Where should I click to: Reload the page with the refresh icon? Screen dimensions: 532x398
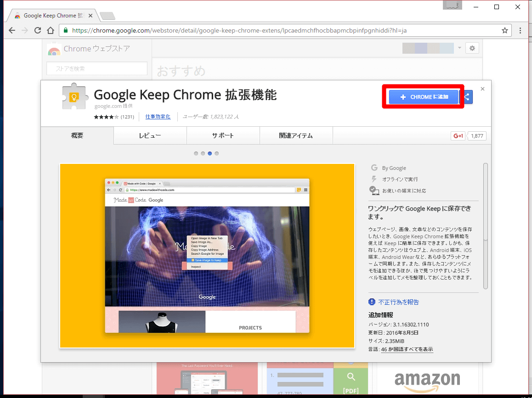[38, 30]
